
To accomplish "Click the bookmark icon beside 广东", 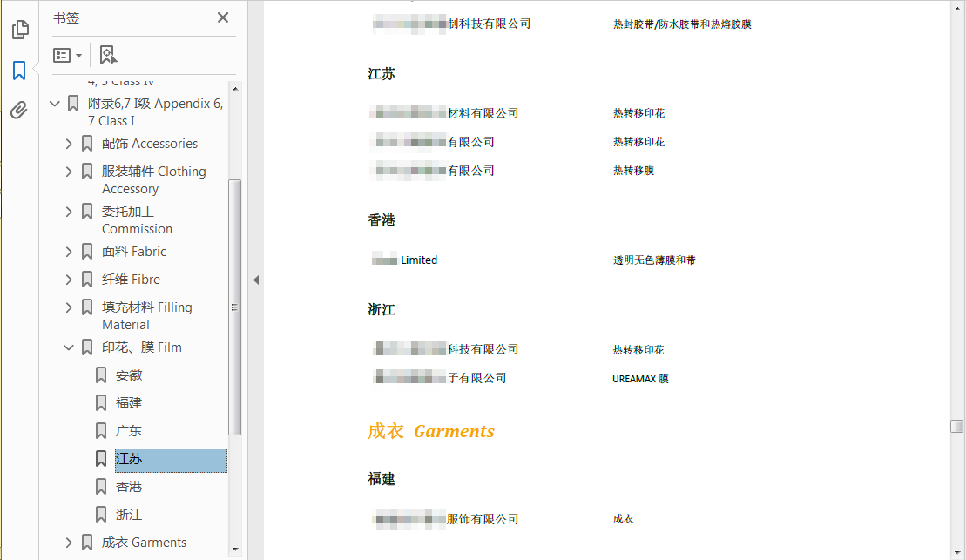I will [x=101, y=431].
